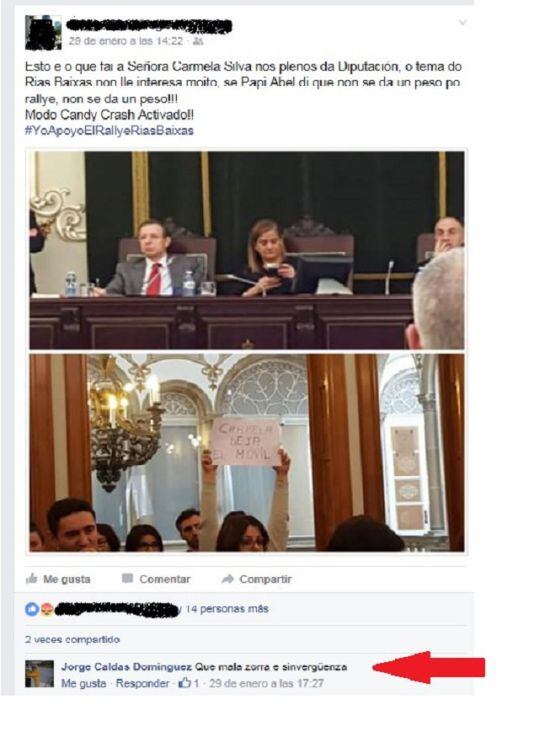545x737 pixels.
Task: Click the post author's profile picture
Action: [43, 32]
